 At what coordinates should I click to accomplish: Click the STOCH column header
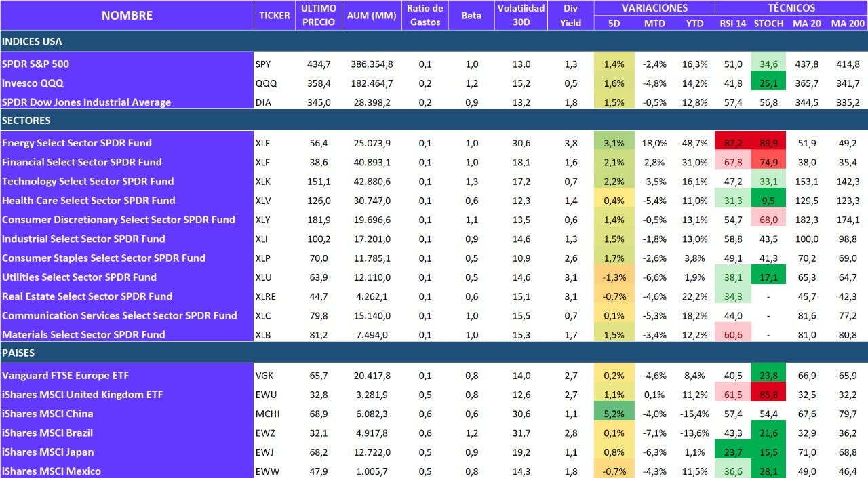tap(768, 24)
